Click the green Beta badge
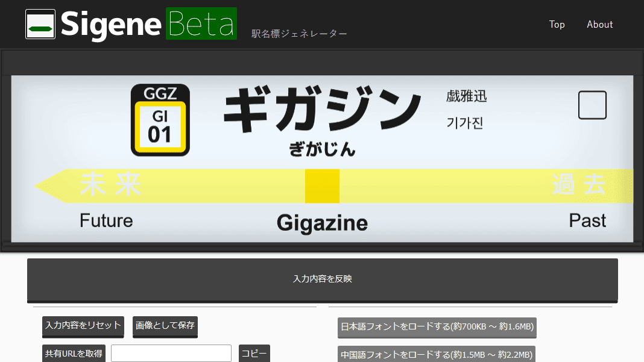This screenshot has height=362, width=644. click(x=201, y=23)
